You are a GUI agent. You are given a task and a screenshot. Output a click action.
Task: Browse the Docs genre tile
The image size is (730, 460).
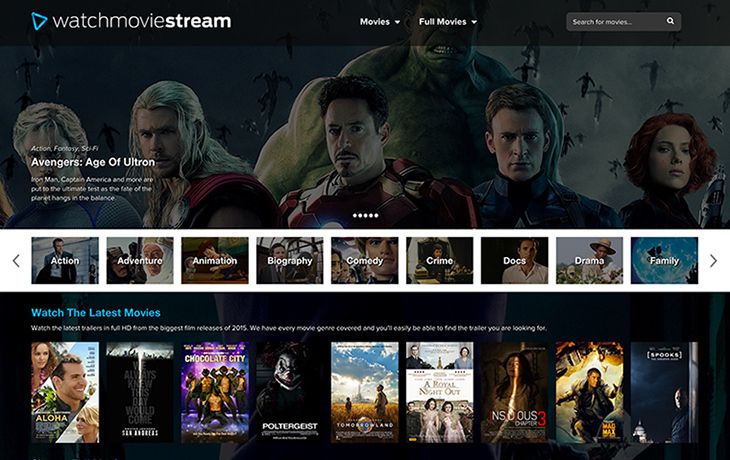tap(514, 261)
